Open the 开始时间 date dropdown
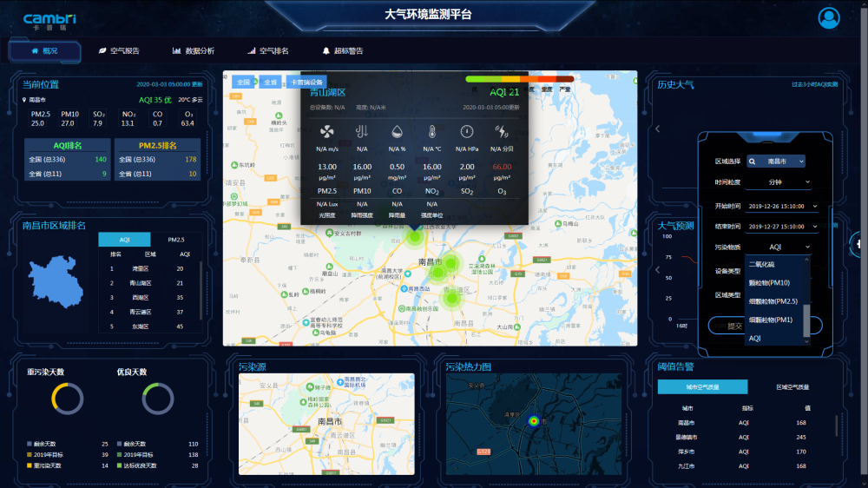Image resolution: width=868 pixels, height=488 pixels. 782,206
